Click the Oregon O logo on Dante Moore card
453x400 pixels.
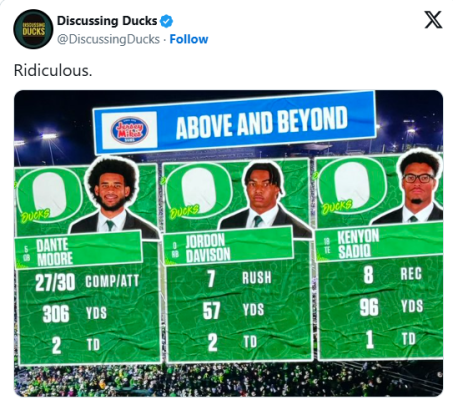[50, 195]
